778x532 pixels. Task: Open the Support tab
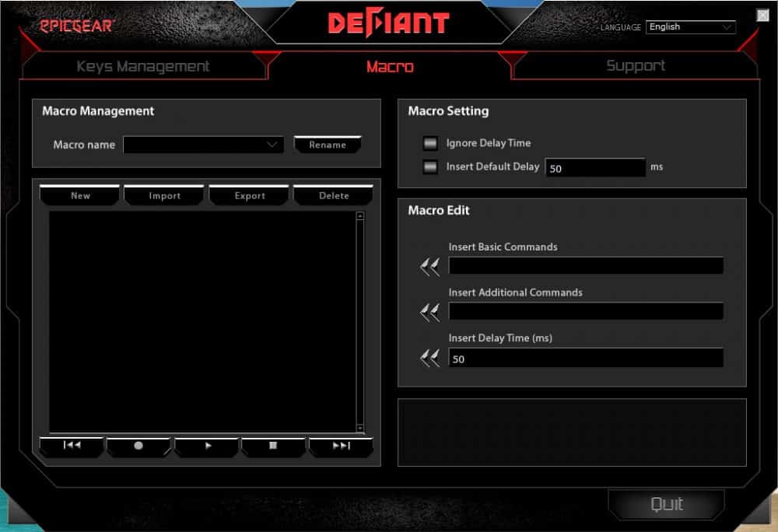pyautogui.click(x=636, y=65)
